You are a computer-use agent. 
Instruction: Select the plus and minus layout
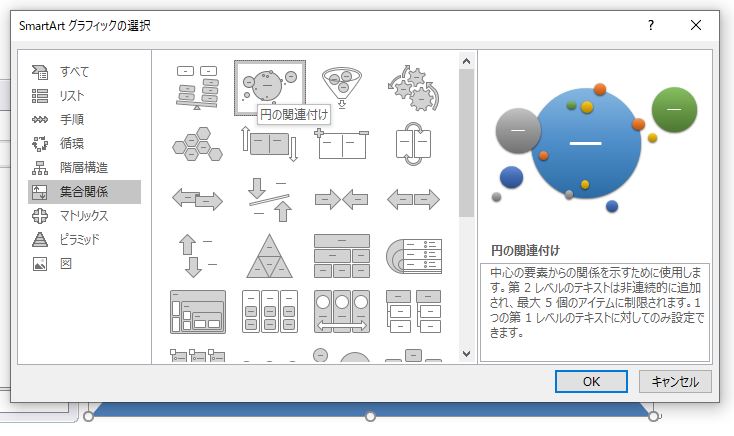coord(342,144)
